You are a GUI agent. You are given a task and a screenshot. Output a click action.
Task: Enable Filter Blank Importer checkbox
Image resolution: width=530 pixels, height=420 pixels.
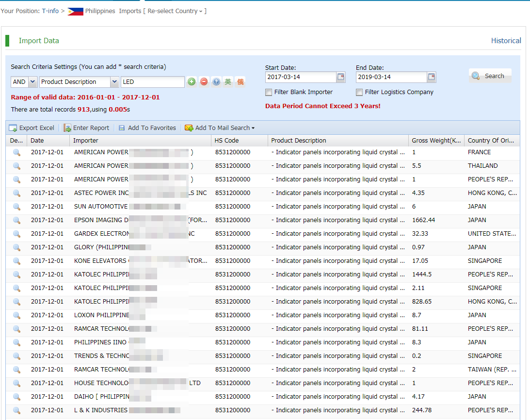[269, 92]
